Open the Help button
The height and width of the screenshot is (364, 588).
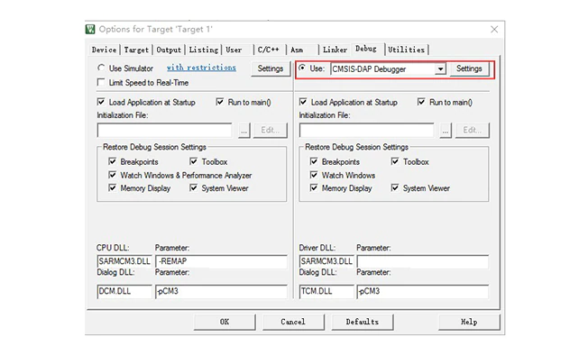[469, 322]
